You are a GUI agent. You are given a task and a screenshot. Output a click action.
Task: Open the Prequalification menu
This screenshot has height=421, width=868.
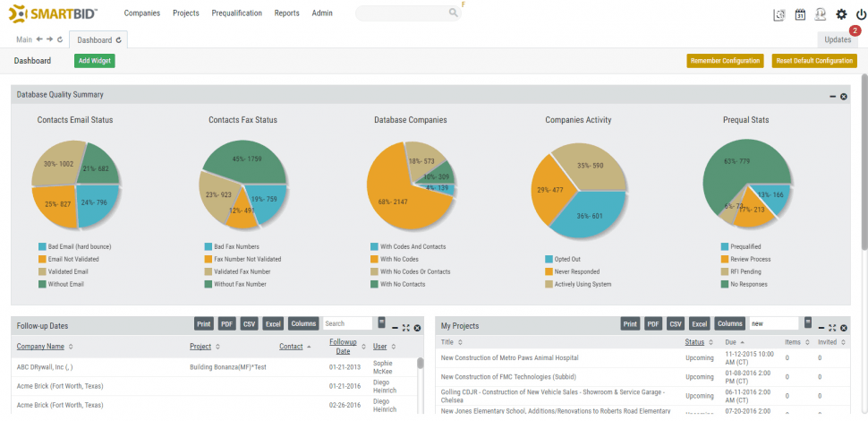tap(236, 13)
